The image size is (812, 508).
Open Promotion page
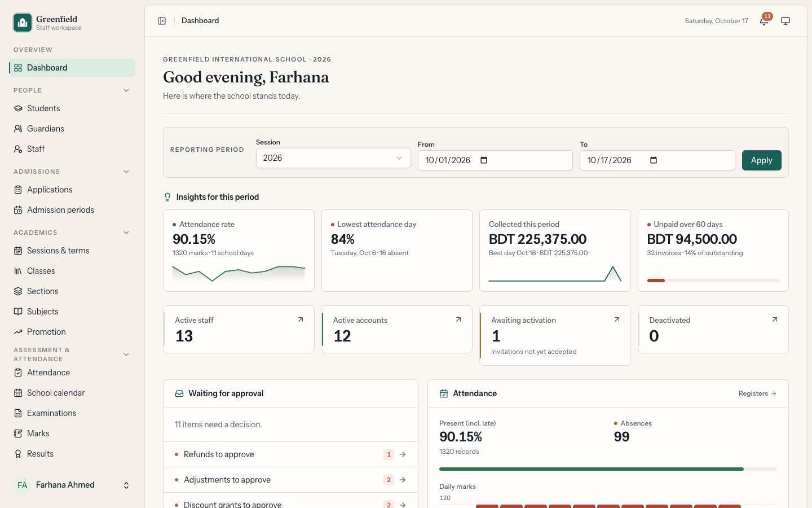pyautogui.click(x=72, y=332)
